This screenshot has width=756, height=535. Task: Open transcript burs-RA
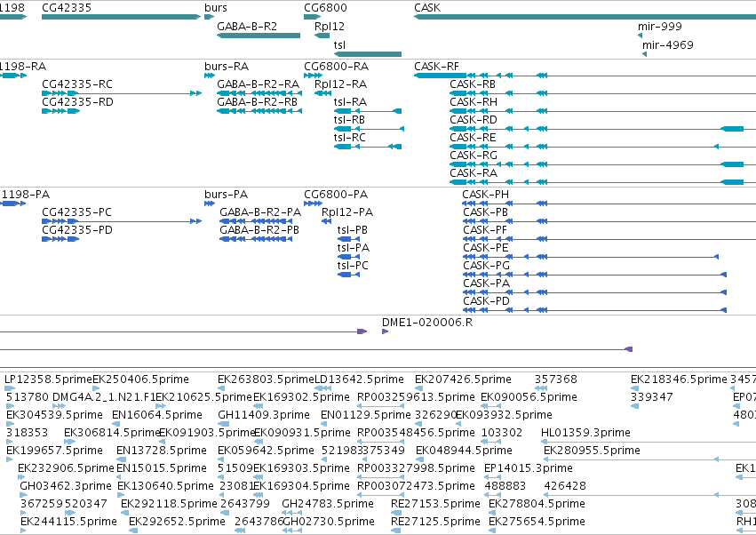[x=227, y=66]
